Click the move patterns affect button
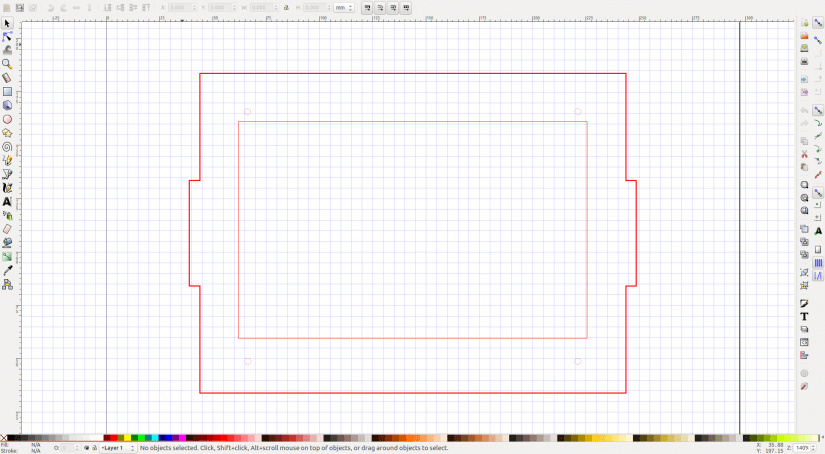The image size is (825, 454). [x=406, y=8]
